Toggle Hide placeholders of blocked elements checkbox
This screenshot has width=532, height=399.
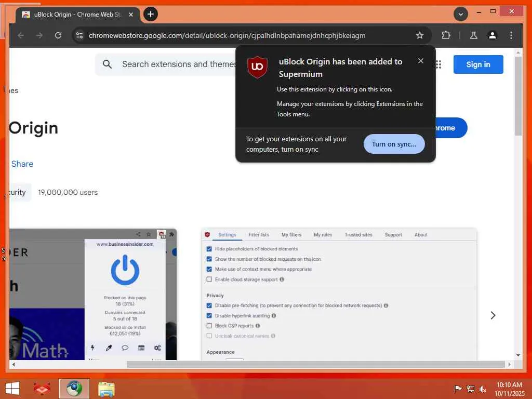pyautogui.click(x=209, y=249)
